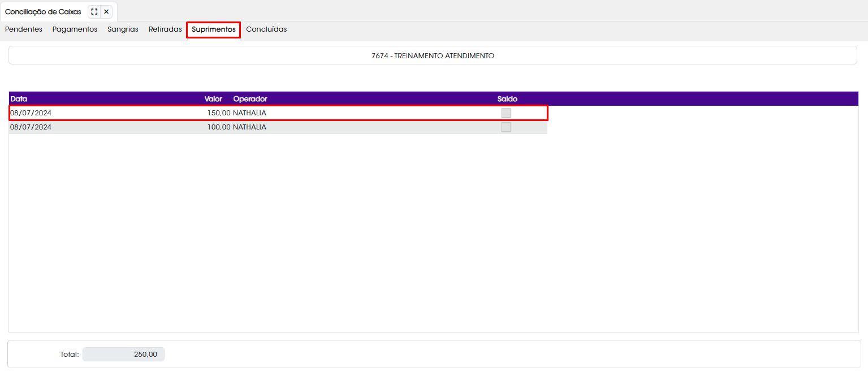
Task: Switch to the Pendentes tab
Action: [x=24, y=29]
